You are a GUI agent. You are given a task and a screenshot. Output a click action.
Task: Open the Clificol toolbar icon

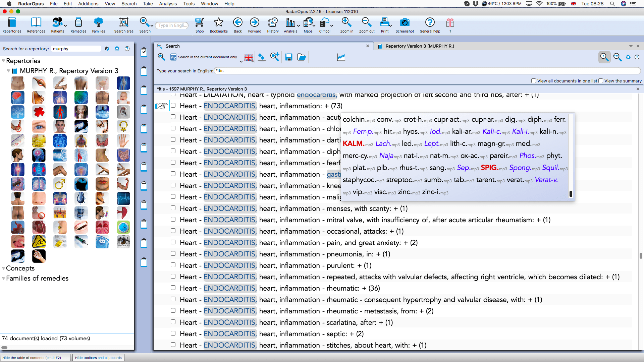(324, 25)
